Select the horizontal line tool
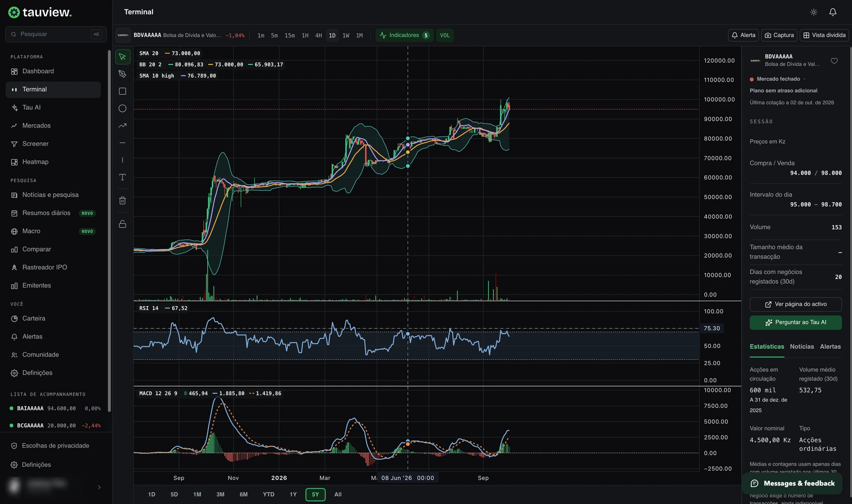Viewport: 852px width, 504px height. [x=123, y=143]
